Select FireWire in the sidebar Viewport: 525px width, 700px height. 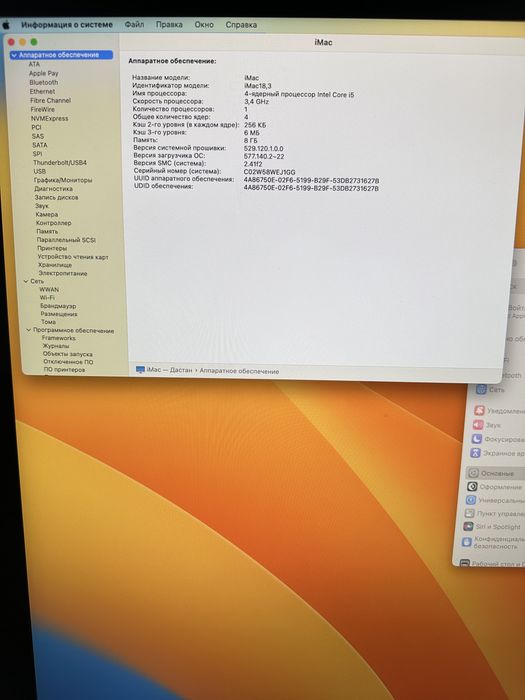click(x=43, y=109)
